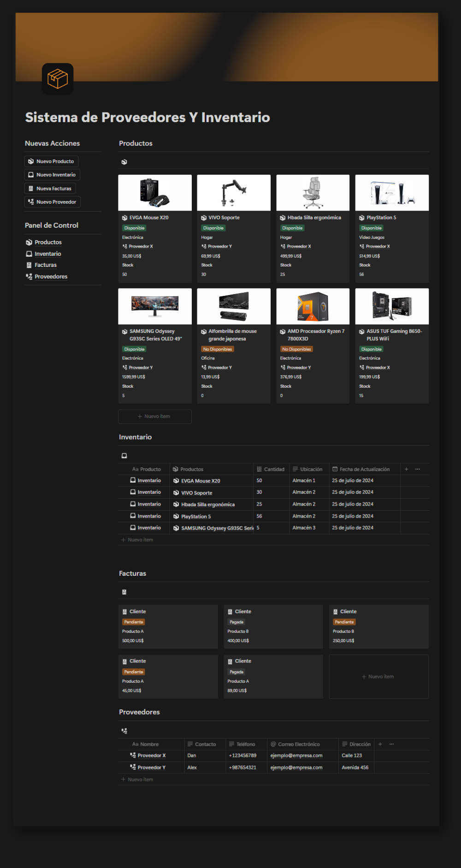Viewport: 461px width, 868px height.
Task: Click the supplier icon in the Proveedor X table row
Action: pos(133,756)
